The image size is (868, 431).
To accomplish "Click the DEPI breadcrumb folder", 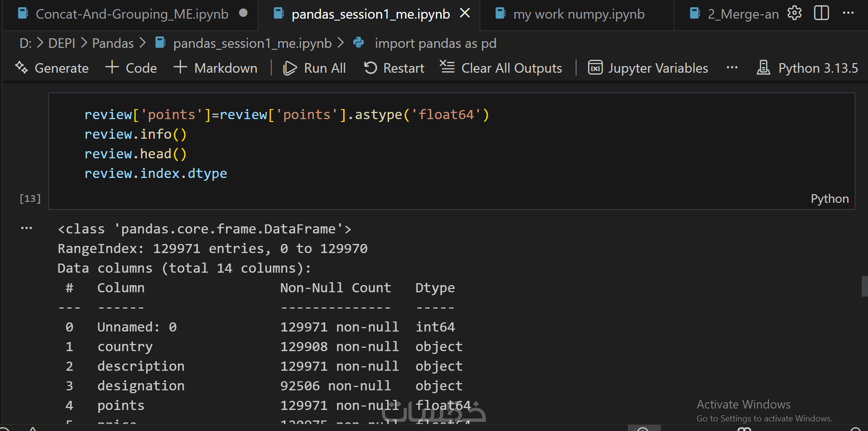I will (x=62, y=44).
